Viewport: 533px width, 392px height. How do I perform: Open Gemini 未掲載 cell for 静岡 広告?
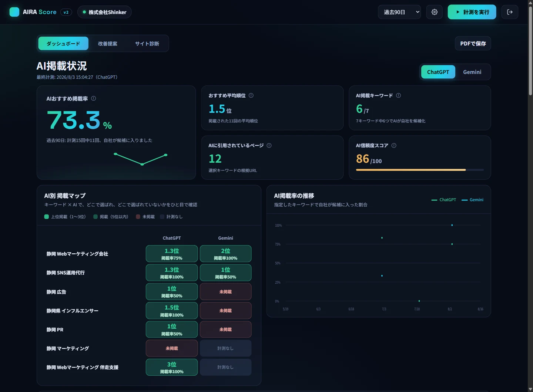(x=226, y=292)
